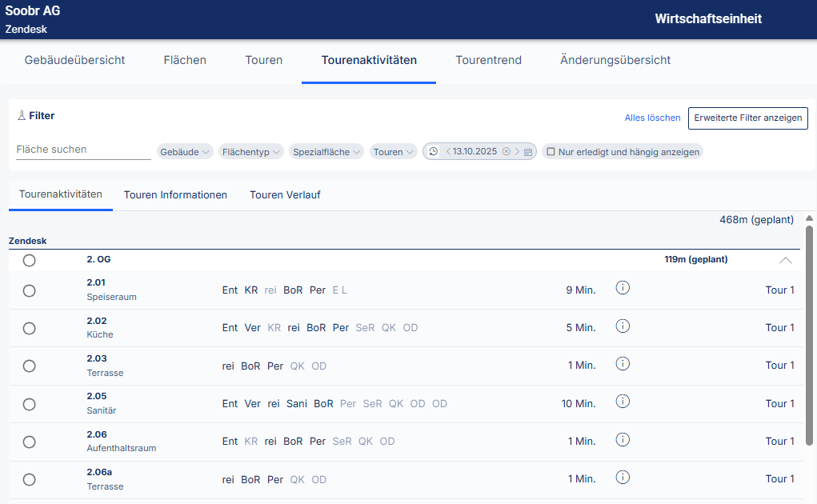View info for 2.02 Küche row
This screenshot has height=504, width=817.
click(x=623, y=326)
